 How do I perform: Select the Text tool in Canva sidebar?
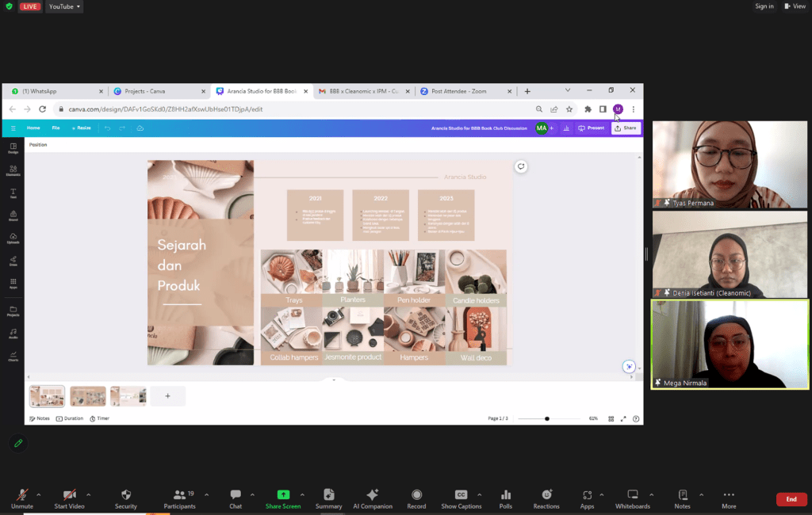(x=13, y=193)
